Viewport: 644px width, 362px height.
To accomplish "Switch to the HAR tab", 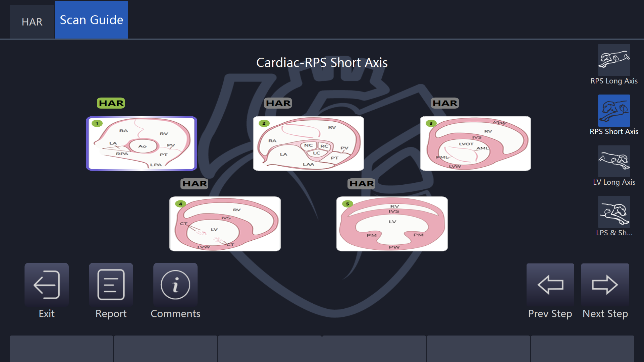I will point(32,22).
